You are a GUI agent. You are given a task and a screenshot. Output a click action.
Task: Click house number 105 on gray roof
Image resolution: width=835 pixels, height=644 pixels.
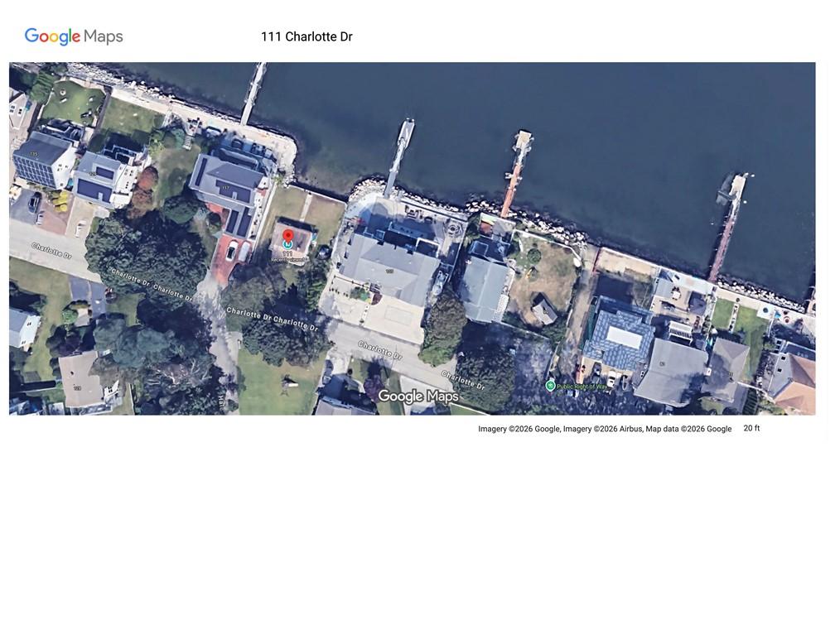pos(389,271)
